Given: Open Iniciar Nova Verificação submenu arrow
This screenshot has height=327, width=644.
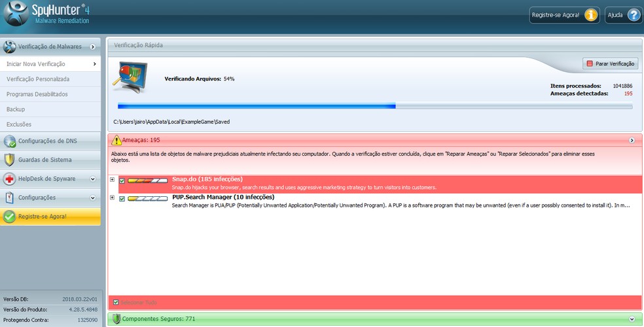Looking at the screenshot, I should pyautogui.click(x=94, y=64).
